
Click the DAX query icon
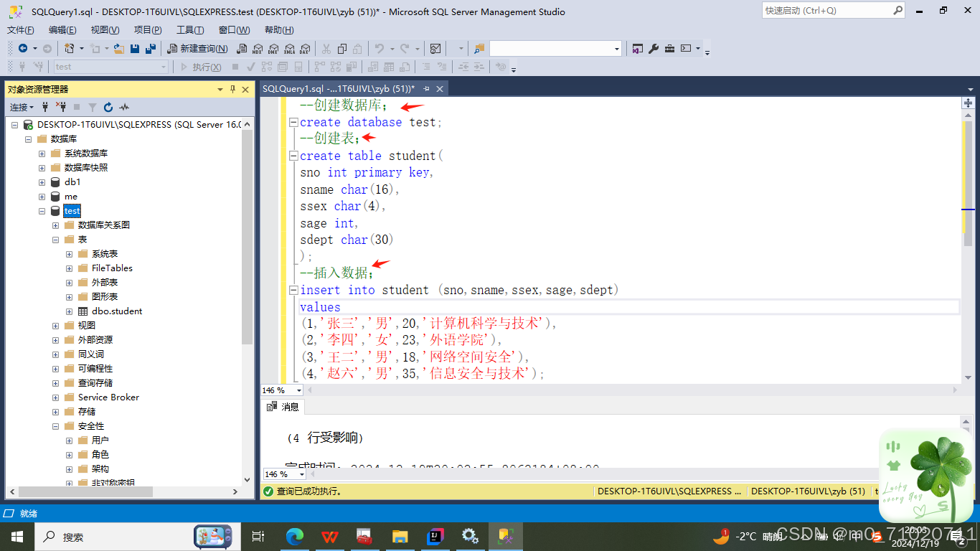point(304,49)
